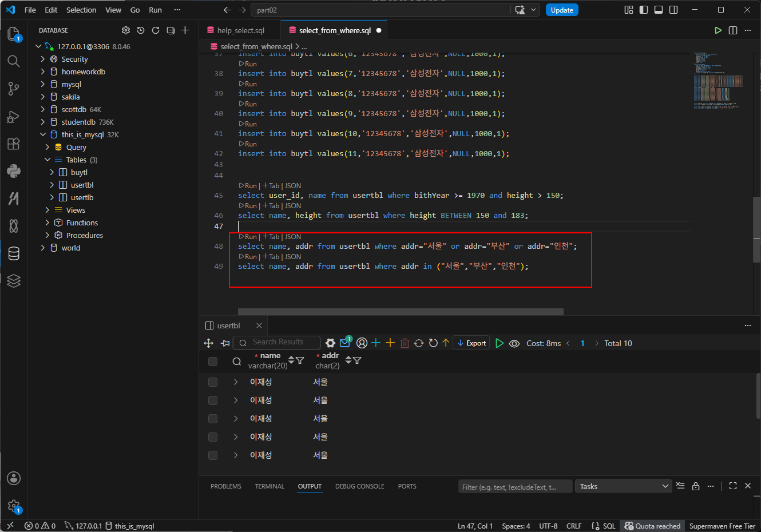
Task: Open the File menu
Action: (x=30, y=10)
